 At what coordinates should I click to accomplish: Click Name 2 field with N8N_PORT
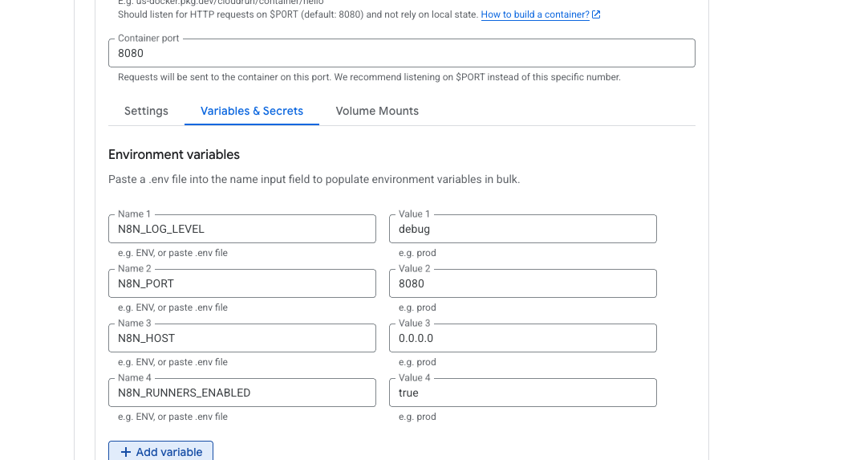(242, 283)
